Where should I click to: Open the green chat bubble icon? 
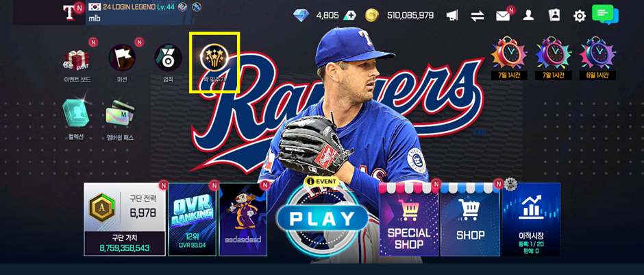point(605,14)
